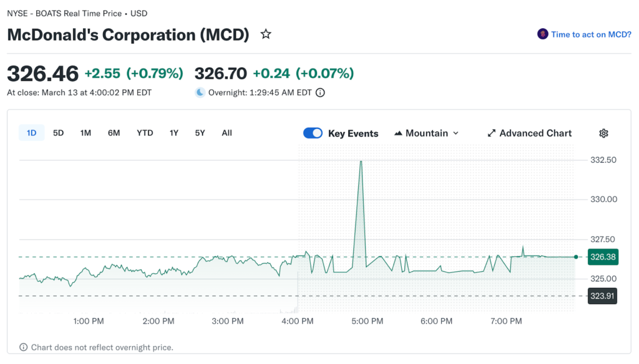Open chart settings gear icon
Viewport: 639px width, 364px height.
tap(603, 133)
